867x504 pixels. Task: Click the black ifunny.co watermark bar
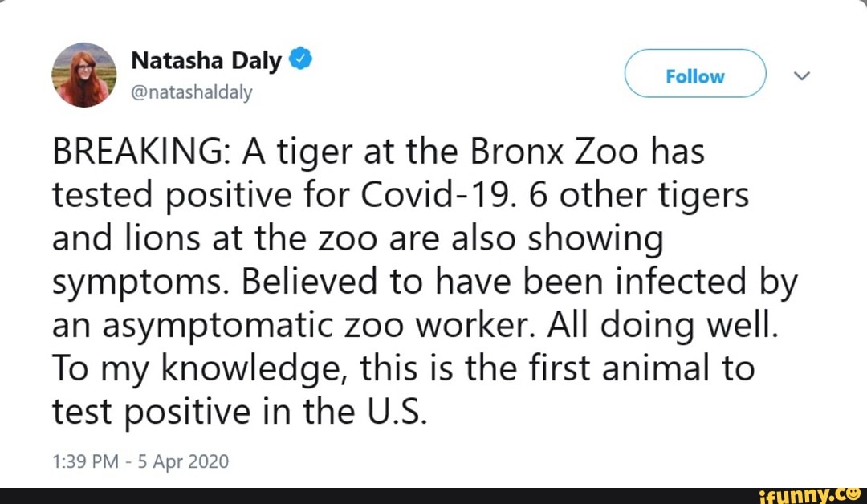(x=433, y=495)
